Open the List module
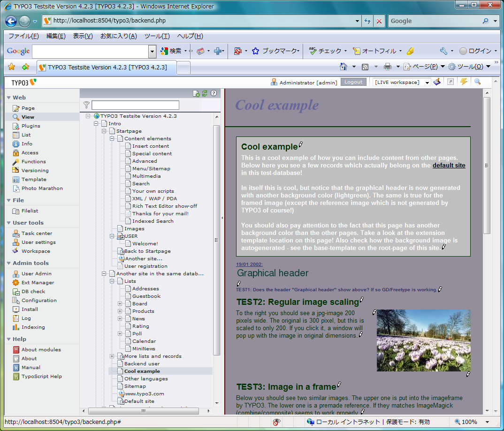The width and height of the screenshot is (504, 431). tap(22, 135)
